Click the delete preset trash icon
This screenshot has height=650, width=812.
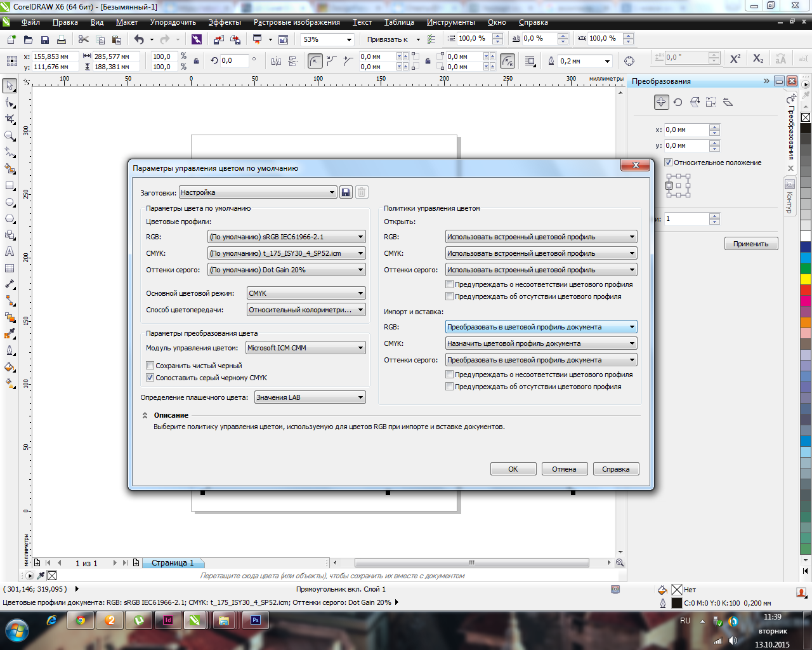362,192
